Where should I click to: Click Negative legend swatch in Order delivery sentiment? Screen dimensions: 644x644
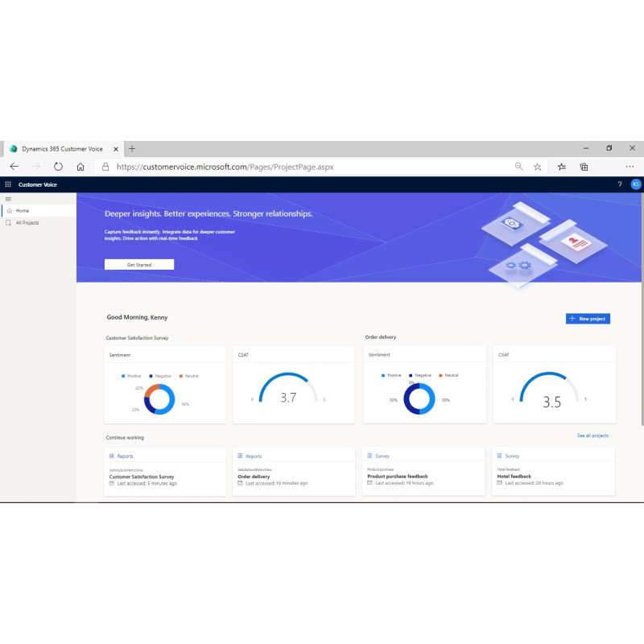click(411, 375)
